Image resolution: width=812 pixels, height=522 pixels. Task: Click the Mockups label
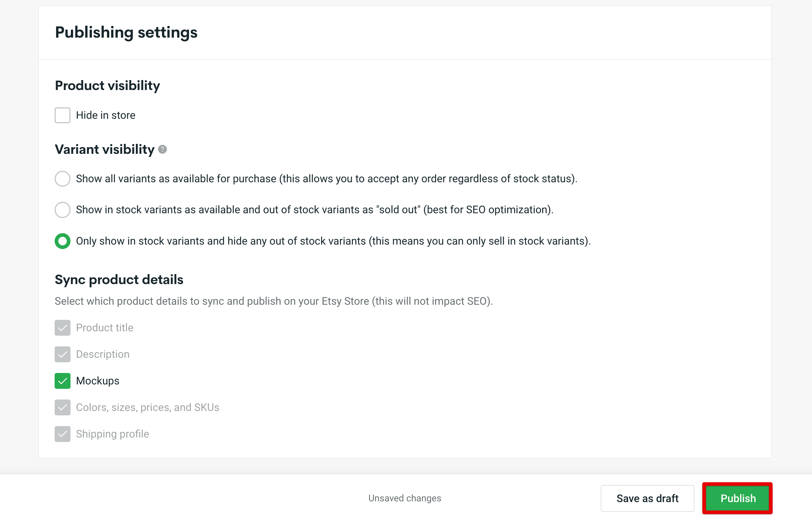click(x=97, y=381)
